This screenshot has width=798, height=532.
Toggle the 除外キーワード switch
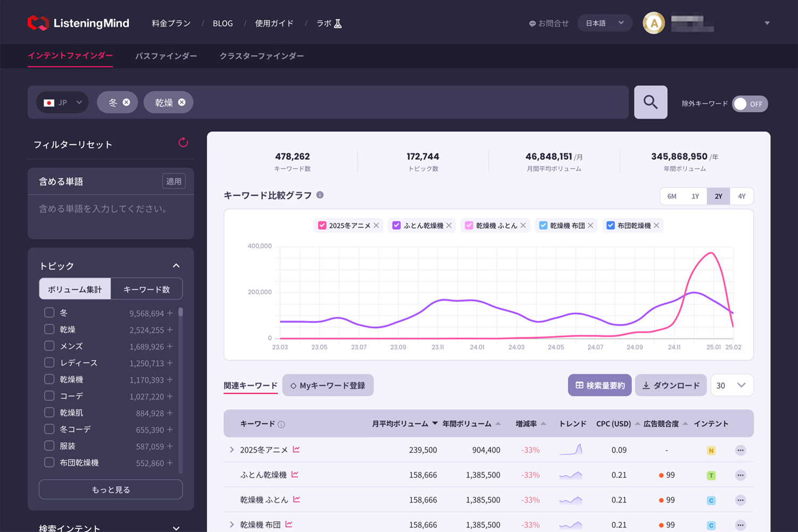749,104
